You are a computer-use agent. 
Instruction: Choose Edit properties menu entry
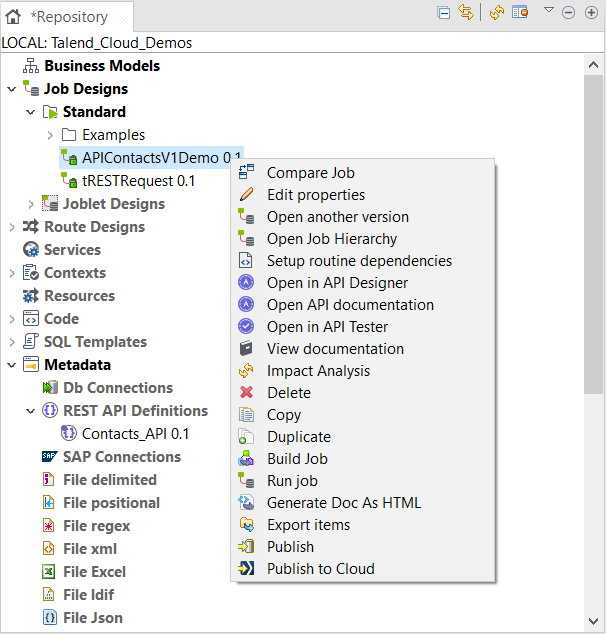[315, 195]
